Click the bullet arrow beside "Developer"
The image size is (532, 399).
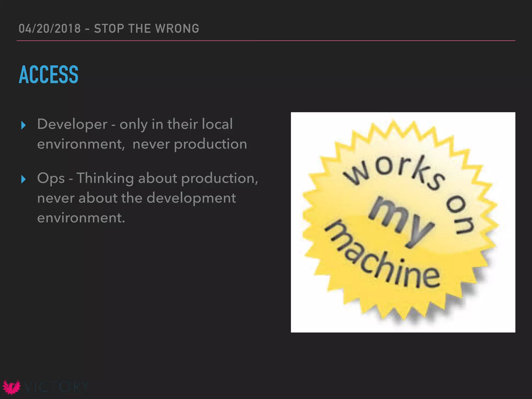click(x=23, y=125)
